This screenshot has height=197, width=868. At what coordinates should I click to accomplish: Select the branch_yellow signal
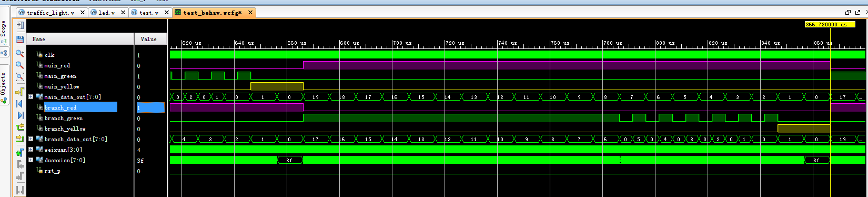coord(65,129)
